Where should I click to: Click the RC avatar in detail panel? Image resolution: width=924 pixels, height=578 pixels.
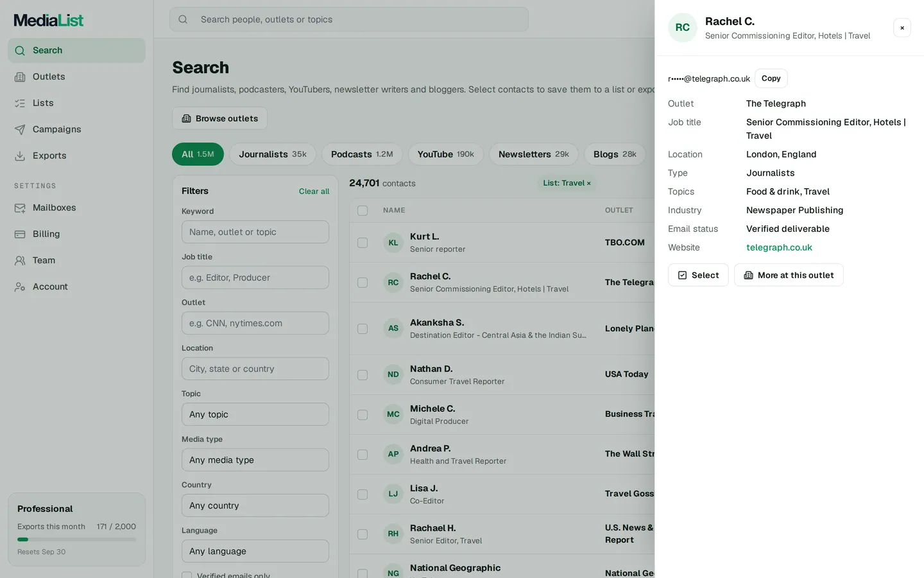point(683,28)
